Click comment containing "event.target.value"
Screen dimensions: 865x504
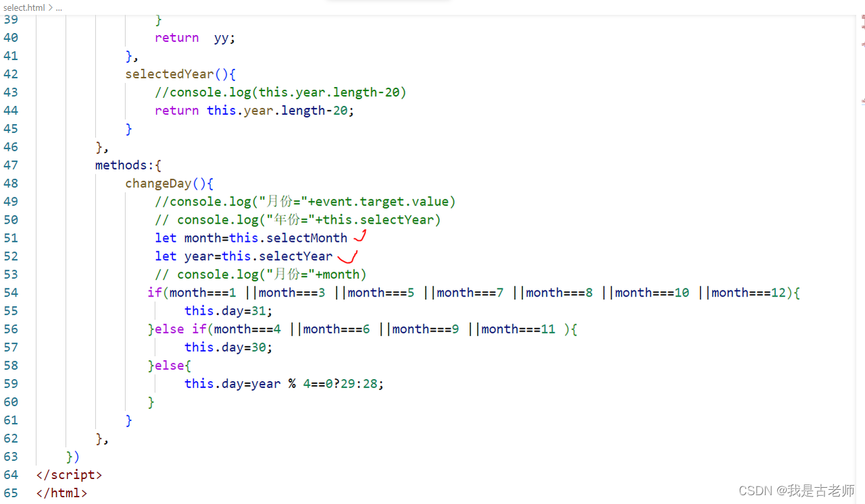pyautogui.click(x=305, y=202)
